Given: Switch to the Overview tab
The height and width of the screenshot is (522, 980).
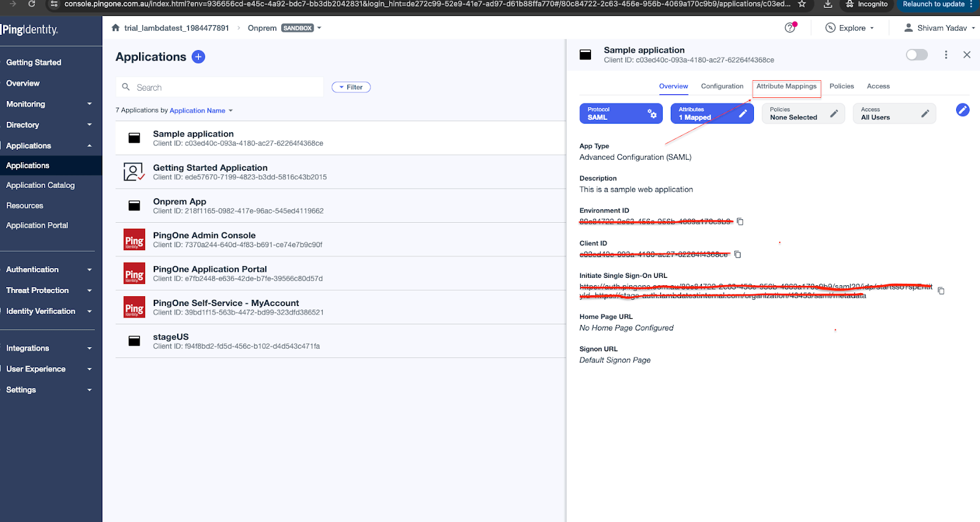Looking at the screenshot, I should point(673,86).
